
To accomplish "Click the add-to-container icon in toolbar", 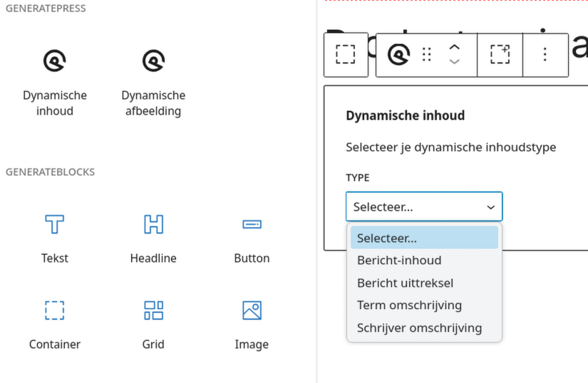I will click(x=500, y=55).
